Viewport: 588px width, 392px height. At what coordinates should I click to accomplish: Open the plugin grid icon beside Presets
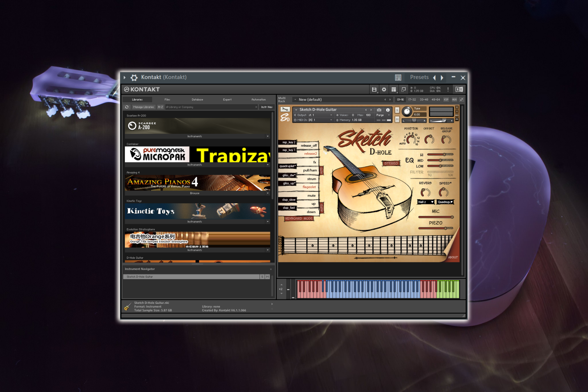coord(398,77)
